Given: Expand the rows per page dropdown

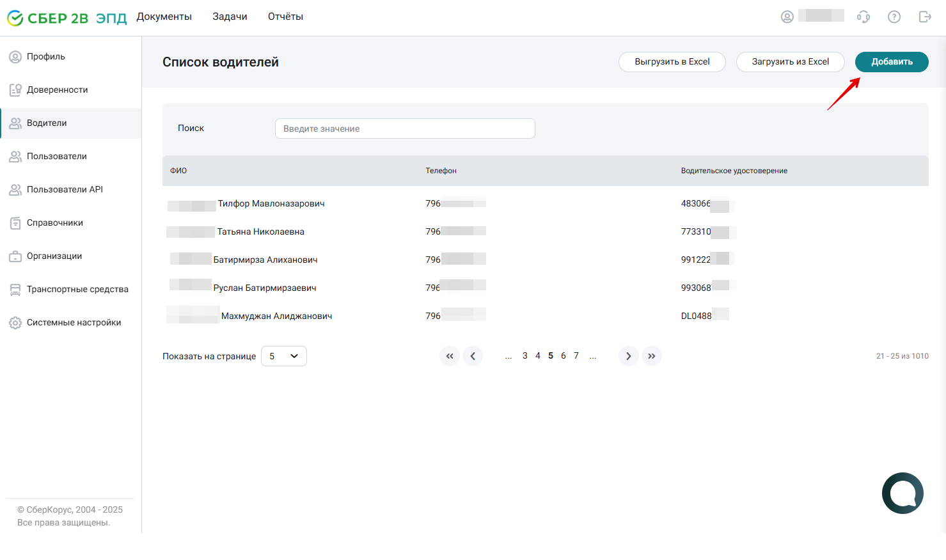Looking at the screenshot, I should 284,356.
